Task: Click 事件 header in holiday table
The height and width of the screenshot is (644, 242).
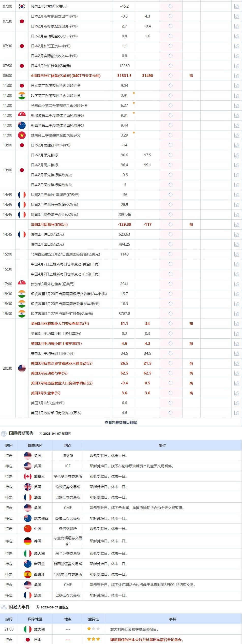Action: 162,445
